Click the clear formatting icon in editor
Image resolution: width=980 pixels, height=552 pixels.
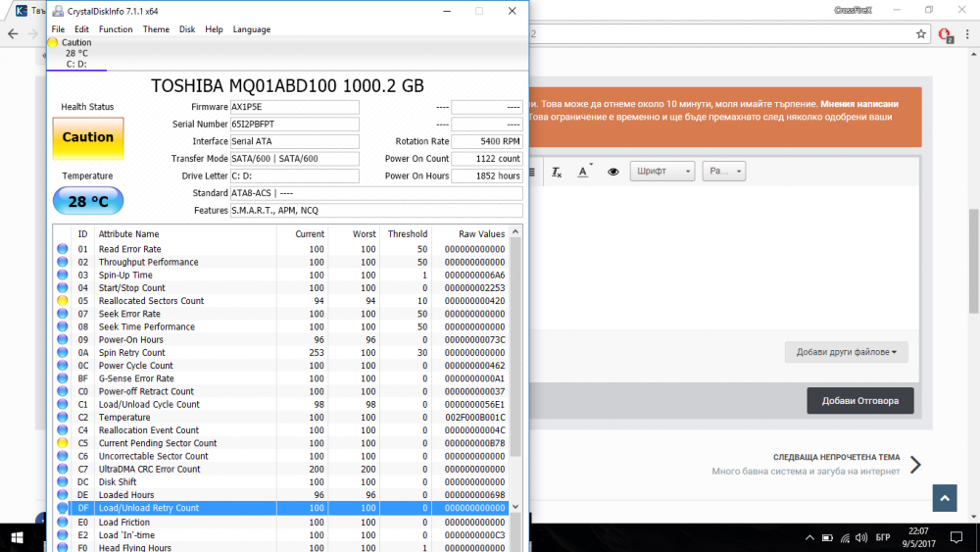[x=557, y=172]
